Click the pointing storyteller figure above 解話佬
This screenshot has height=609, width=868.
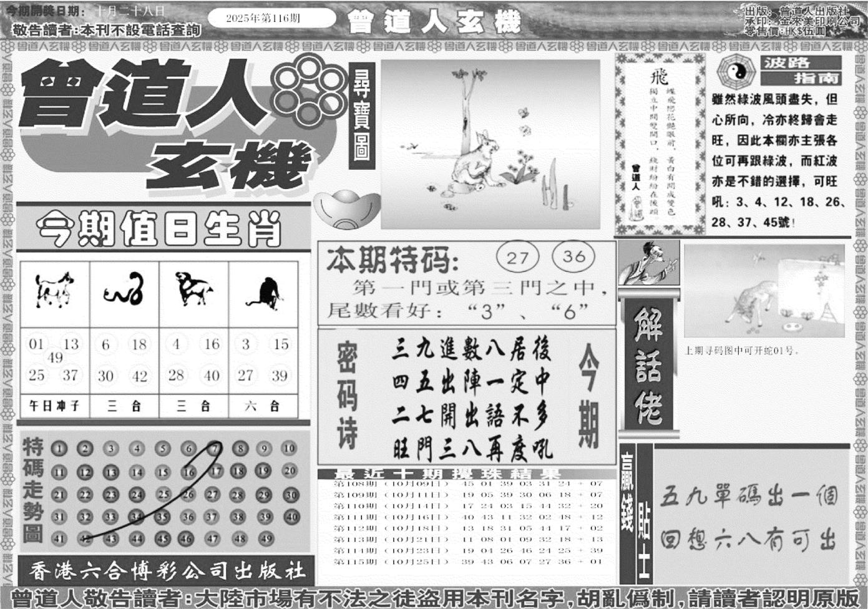tap(648, 263)
